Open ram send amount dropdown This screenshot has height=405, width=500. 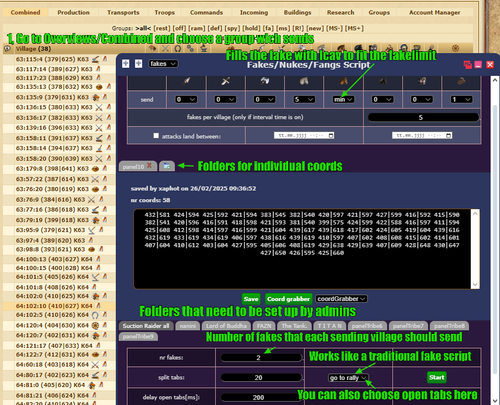tap(422, 99)
